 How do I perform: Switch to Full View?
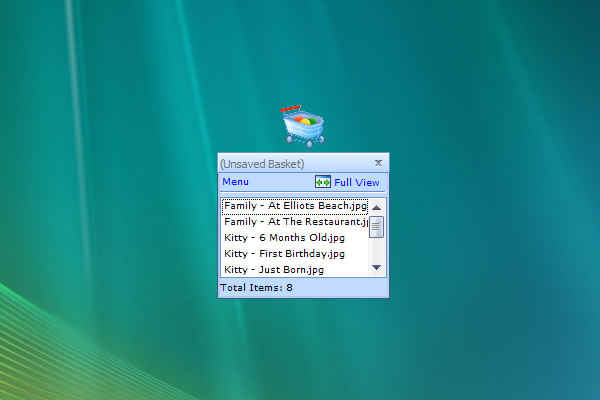pyautogui.click(x=357, y=183)
